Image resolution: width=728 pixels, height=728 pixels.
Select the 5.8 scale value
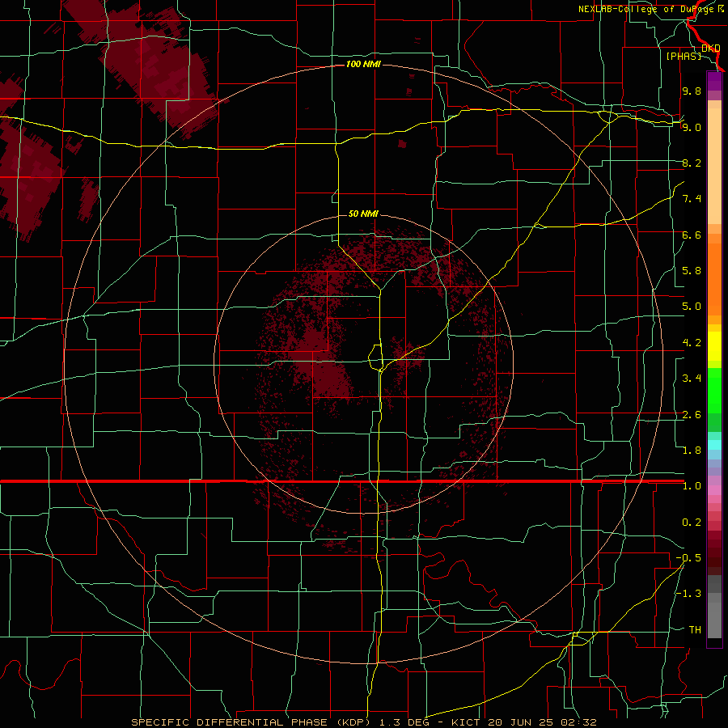click(692, 271)
